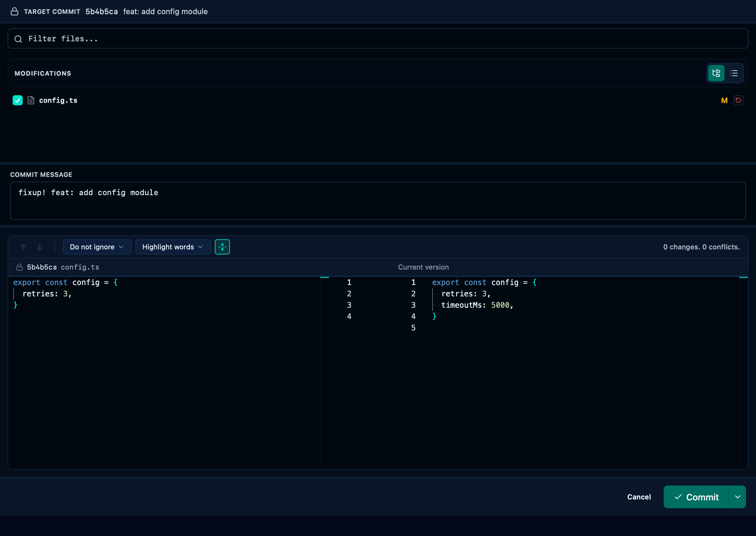Expand the Commit options dropdown arrow
The image size is (756, 536).
[x=737, y=497]
